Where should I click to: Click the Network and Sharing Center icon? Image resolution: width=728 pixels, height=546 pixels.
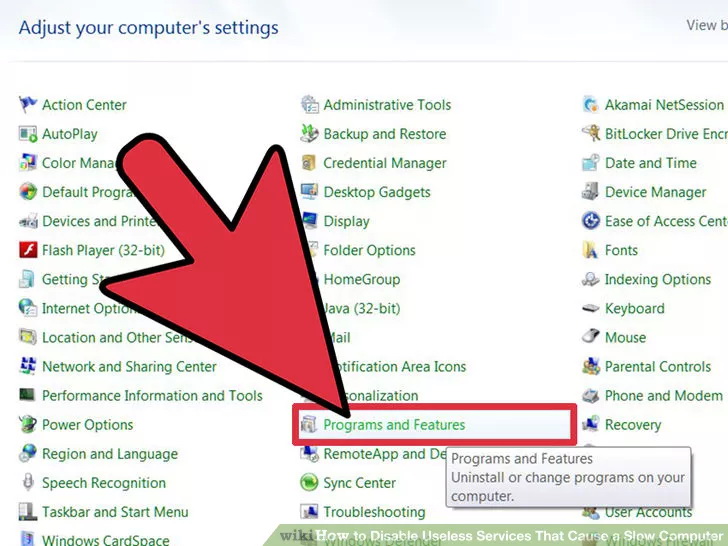[x=27, y=366]
